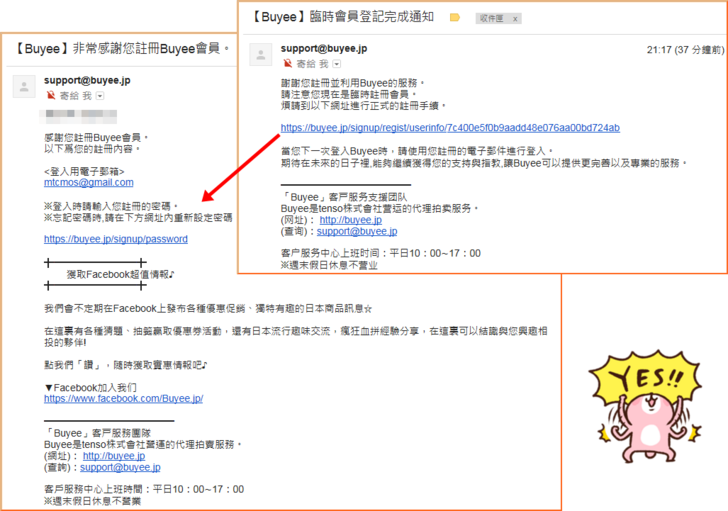Click the 21:17 timestamp text

pos(685,50)
